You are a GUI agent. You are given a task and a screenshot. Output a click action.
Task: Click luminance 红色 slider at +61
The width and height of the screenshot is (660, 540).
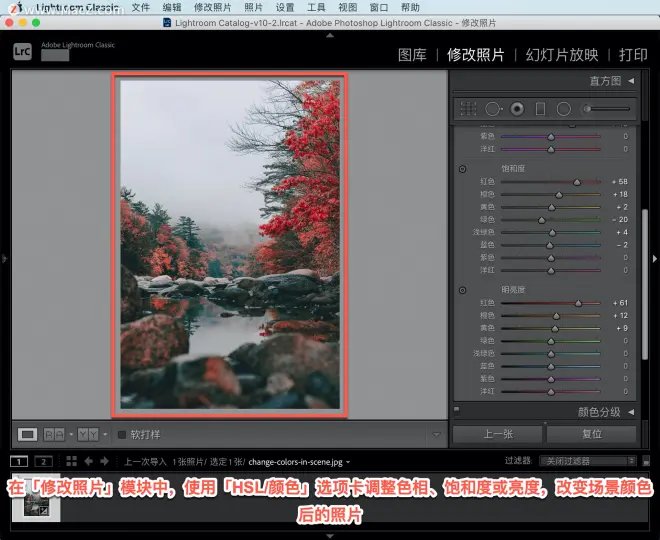coord(578,303)
